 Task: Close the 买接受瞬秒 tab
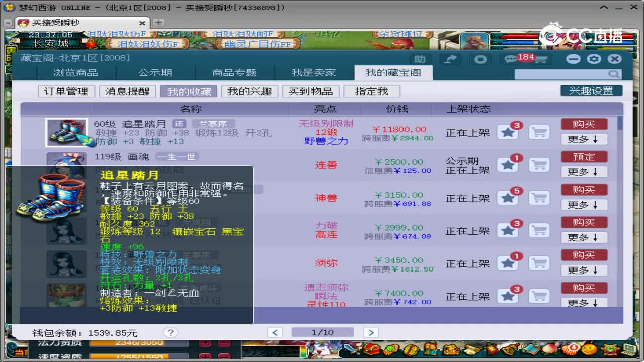[x=142, y=23]
